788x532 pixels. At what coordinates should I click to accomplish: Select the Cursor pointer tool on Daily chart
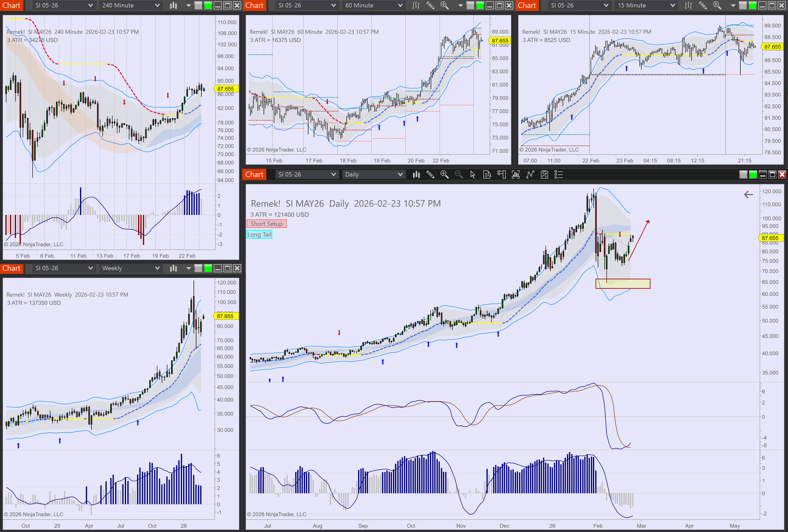tap(473, 175)
